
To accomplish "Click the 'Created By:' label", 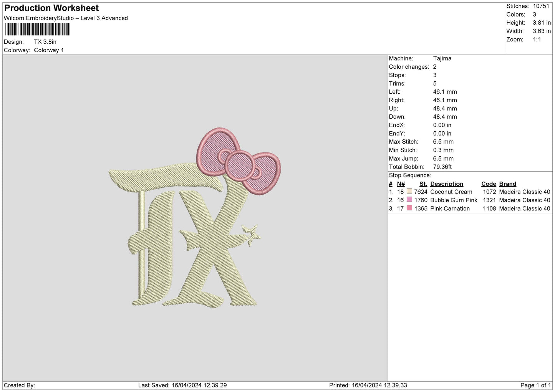I will coord(19,385).
